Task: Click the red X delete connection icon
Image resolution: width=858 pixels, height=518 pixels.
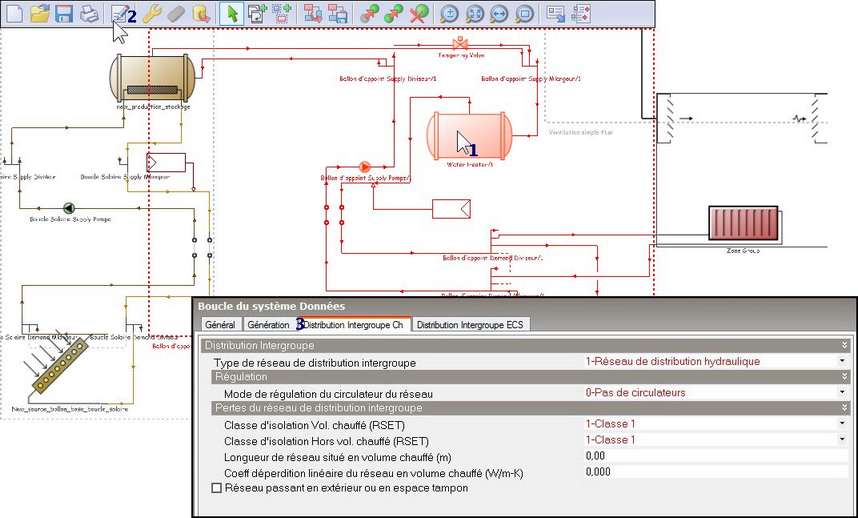Action: point(419,14)
